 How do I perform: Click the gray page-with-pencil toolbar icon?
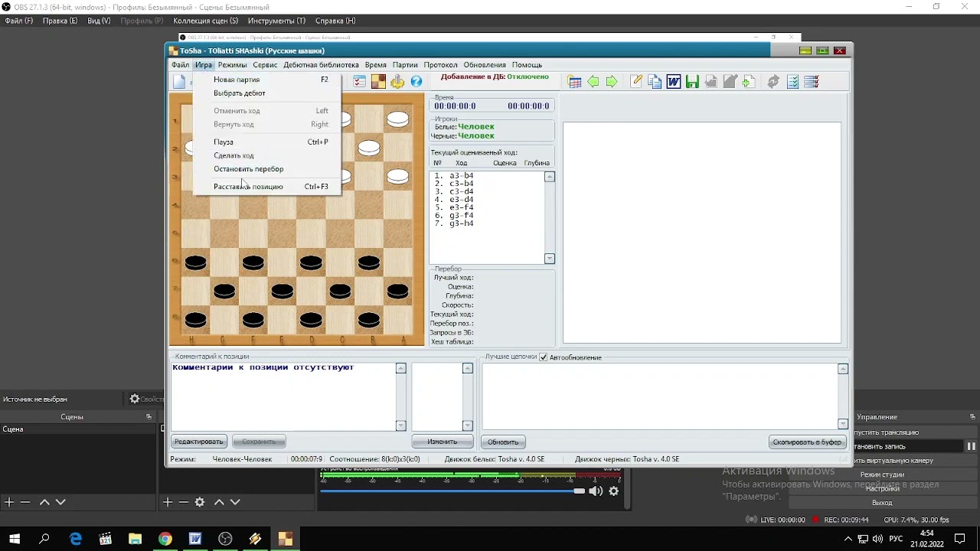tap(730, 82)
